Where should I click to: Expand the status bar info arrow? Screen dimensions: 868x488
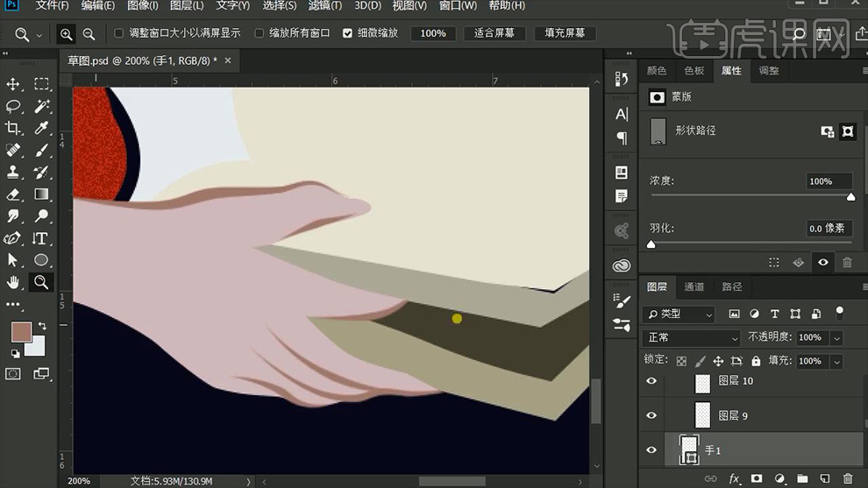[x=248, y=481]
